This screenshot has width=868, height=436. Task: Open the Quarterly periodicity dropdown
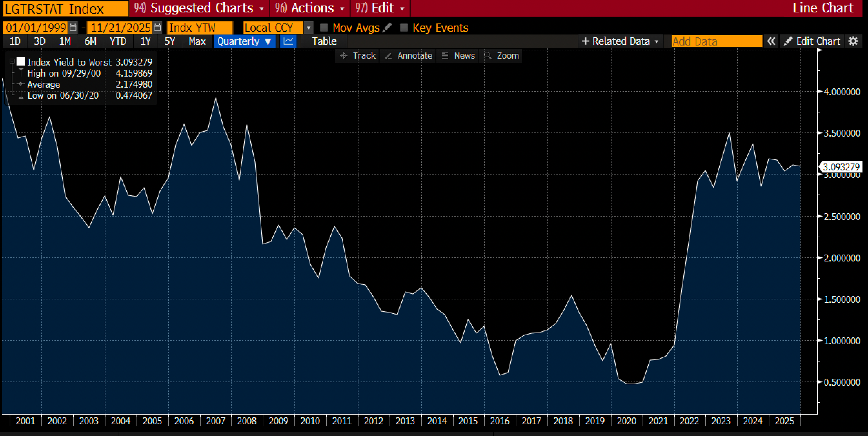[x=244, y=41]
